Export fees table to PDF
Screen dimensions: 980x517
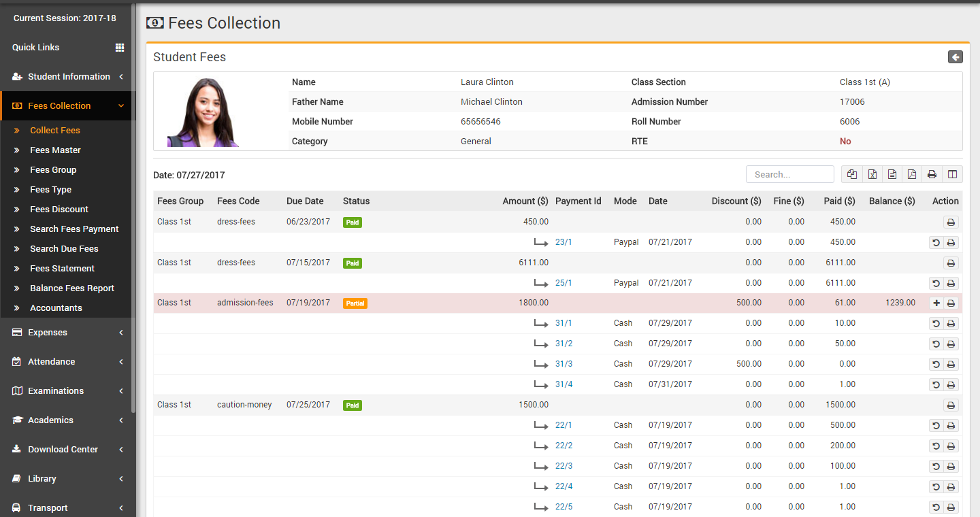912,174
